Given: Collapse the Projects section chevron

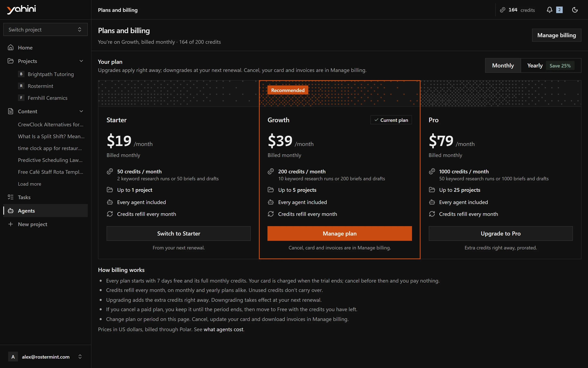Looking at the screenshot, I should coord(81,61).
